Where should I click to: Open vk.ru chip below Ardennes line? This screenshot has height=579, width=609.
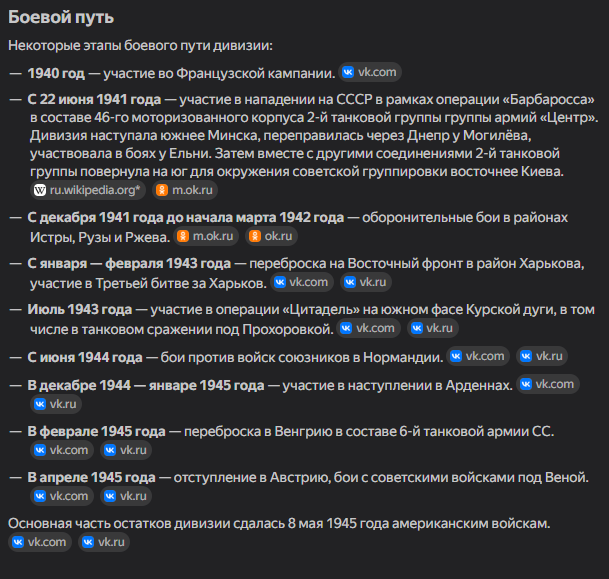coord(56,404)
